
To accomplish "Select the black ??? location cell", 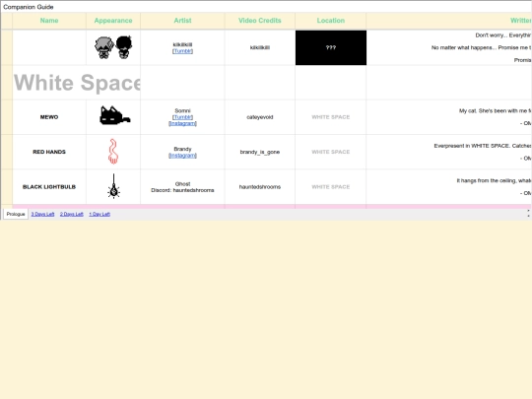I will click(331, 47).
